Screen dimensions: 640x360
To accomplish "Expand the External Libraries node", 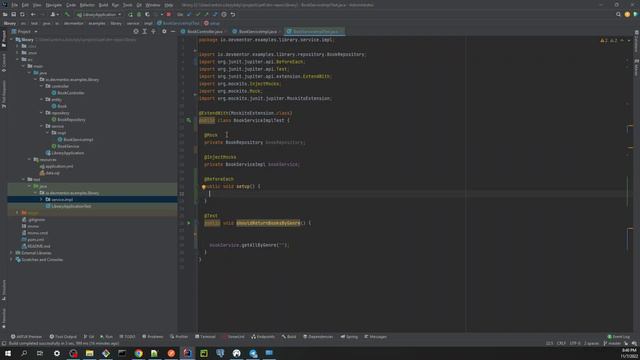I will click(11, 253).
